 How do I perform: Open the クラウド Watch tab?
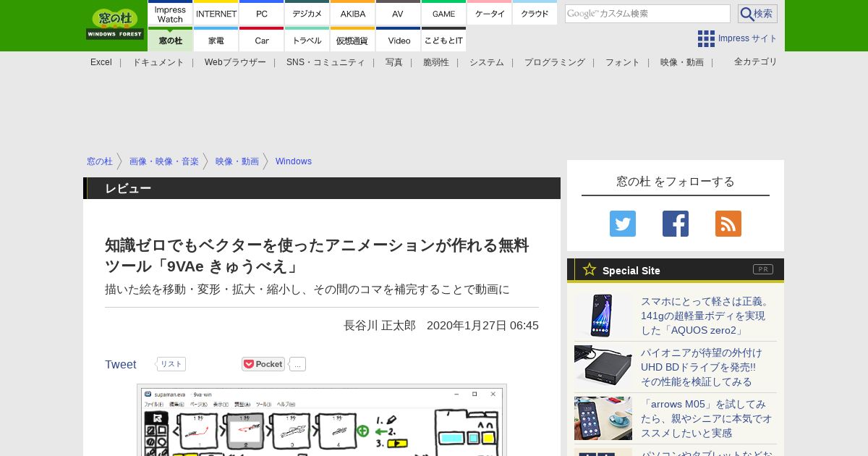[535, 13]
